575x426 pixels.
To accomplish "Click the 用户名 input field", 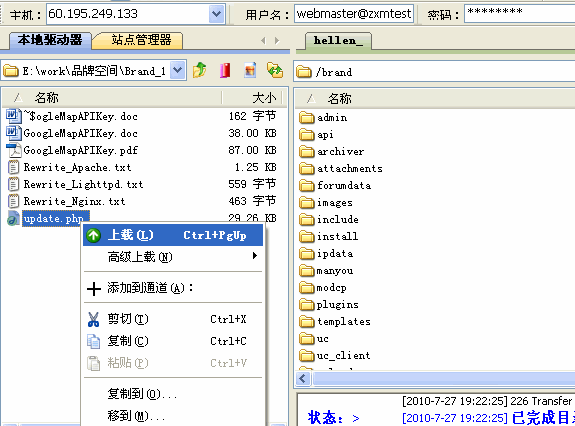I will [354, 14].
